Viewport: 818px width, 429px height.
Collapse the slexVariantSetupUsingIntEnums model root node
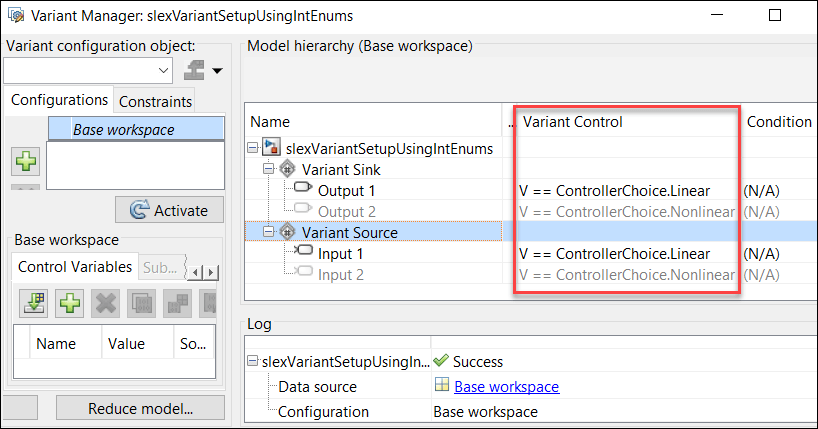pyautogui.click(x=253, y=148)
